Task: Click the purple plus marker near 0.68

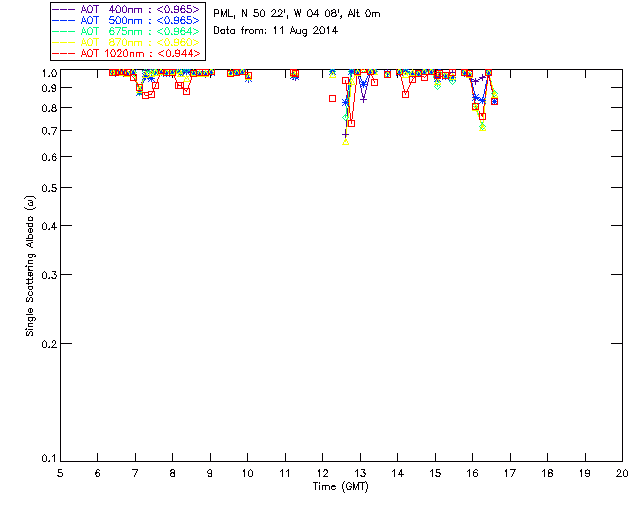Action: 345,134
